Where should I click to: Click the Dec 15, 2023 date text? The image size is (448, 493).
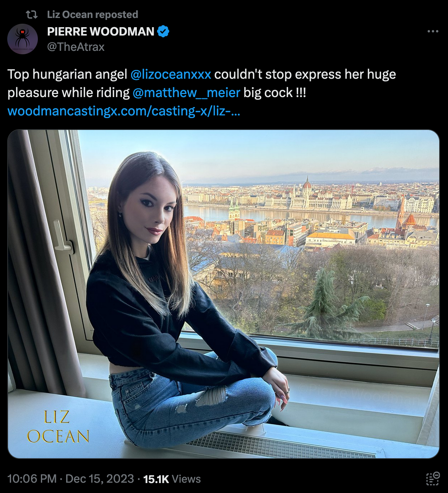(x=100, y=479)
